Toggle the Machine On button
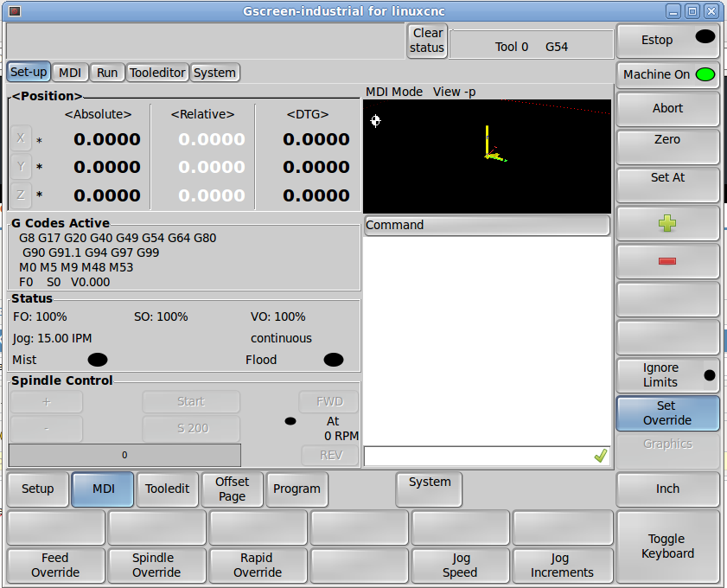This screenshot has width=727, height=588. (667, 74)
